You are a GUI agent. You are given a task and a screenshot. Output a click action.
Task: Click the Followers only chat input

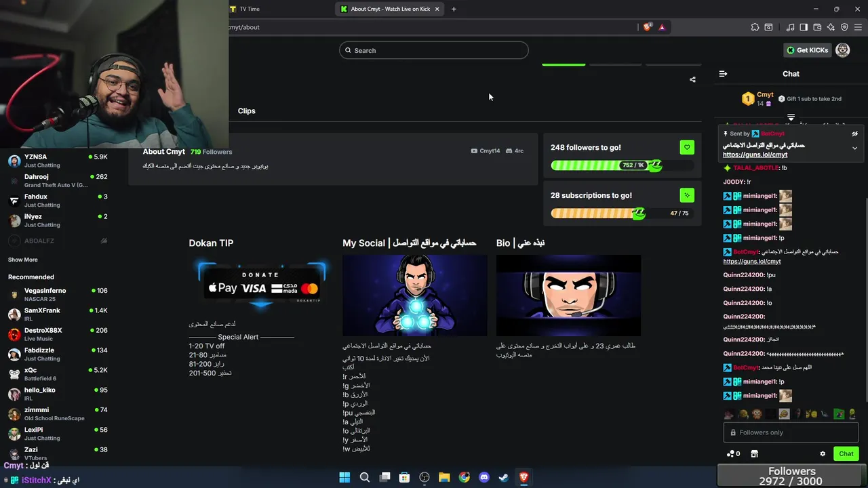(791, 432)
